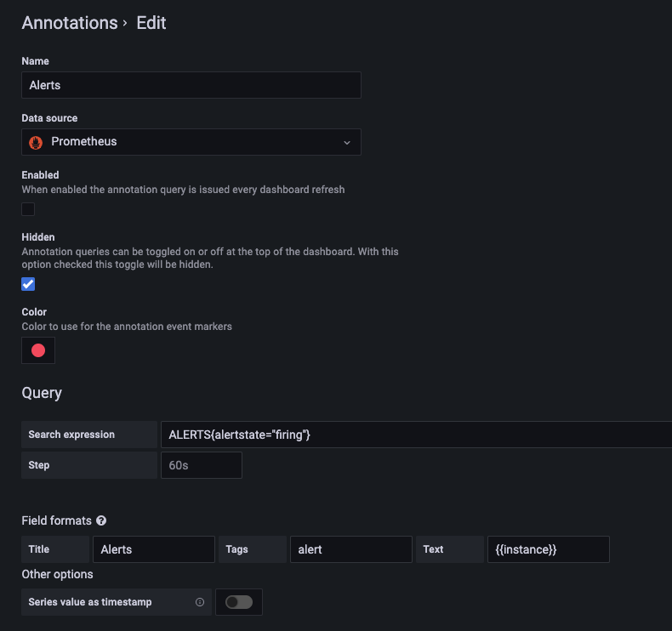Select the Title field with Alerts
Viewport: 672px width, 631px height.
click(154, 549)
